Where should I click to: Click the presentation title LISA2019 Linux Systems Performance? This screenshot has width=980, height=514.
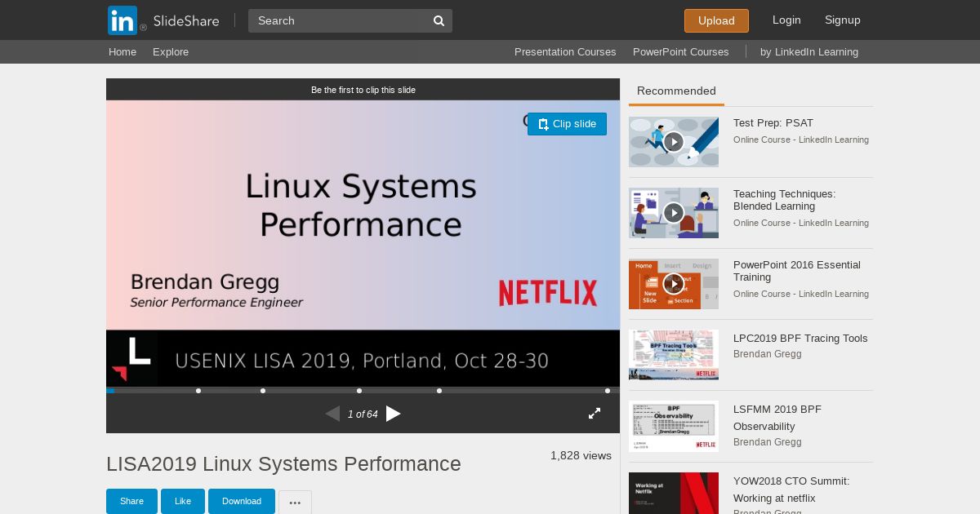tap(283, 464)
